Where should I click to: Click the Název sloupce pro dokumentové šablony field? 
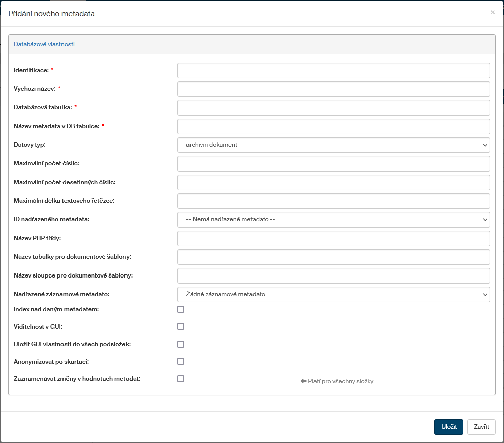[x=334, y=275]
